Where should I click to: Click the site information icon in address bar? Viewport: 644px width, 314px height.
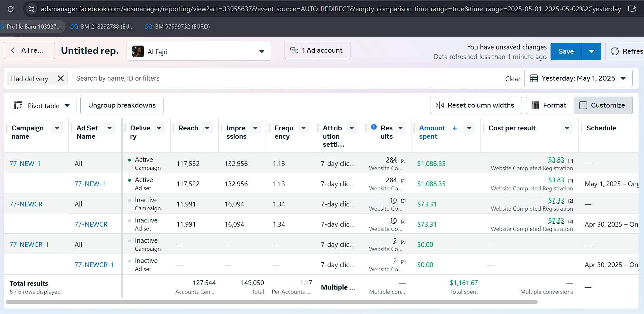click(31, 9)
